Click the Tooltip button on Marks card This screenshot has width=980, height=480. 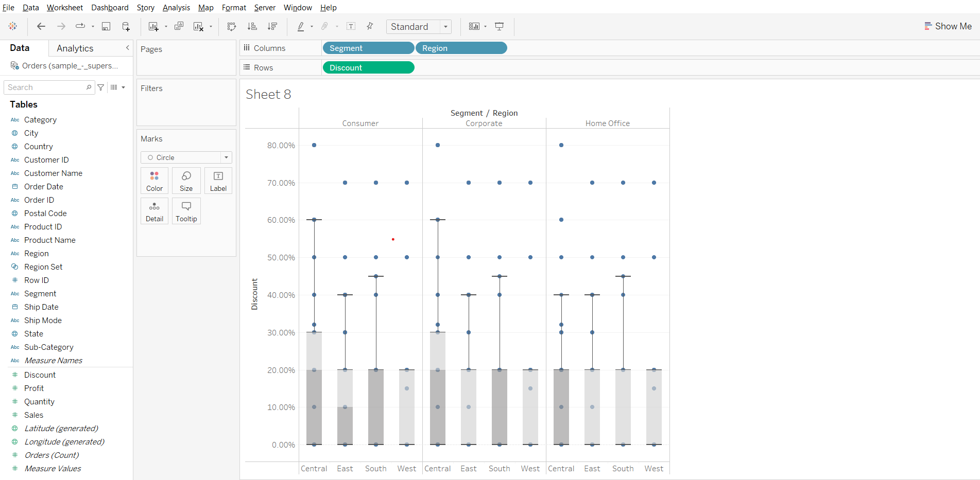(x=186, y=211)
